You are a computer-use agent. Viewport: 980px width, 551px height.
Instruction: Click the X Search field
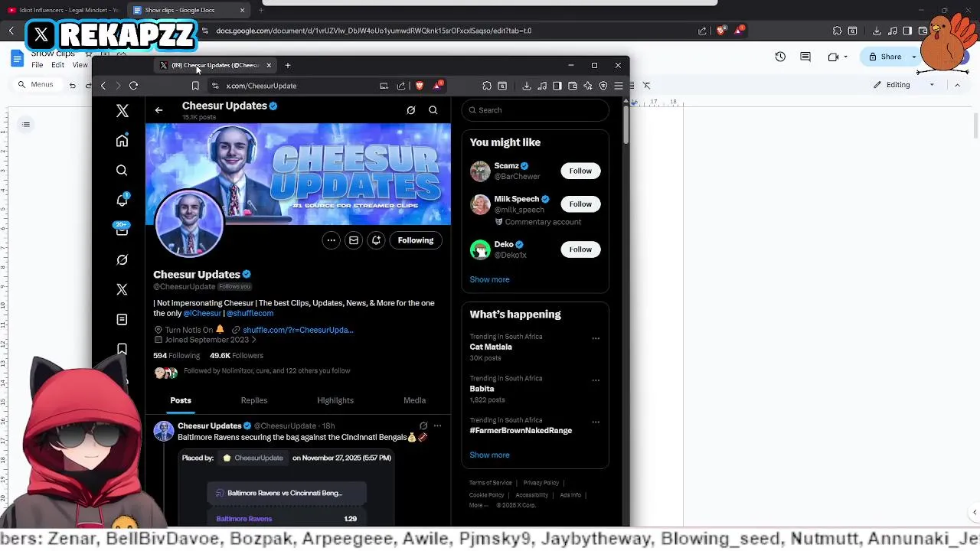pos(535,110)
